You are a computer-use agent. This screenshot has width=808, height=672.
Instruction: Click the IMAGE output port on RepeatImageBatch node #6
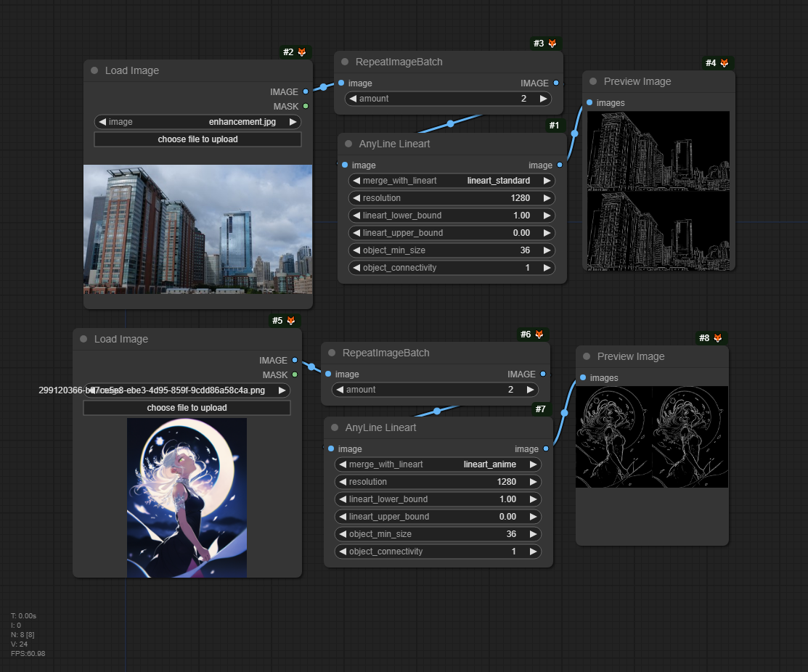(542, 374)
